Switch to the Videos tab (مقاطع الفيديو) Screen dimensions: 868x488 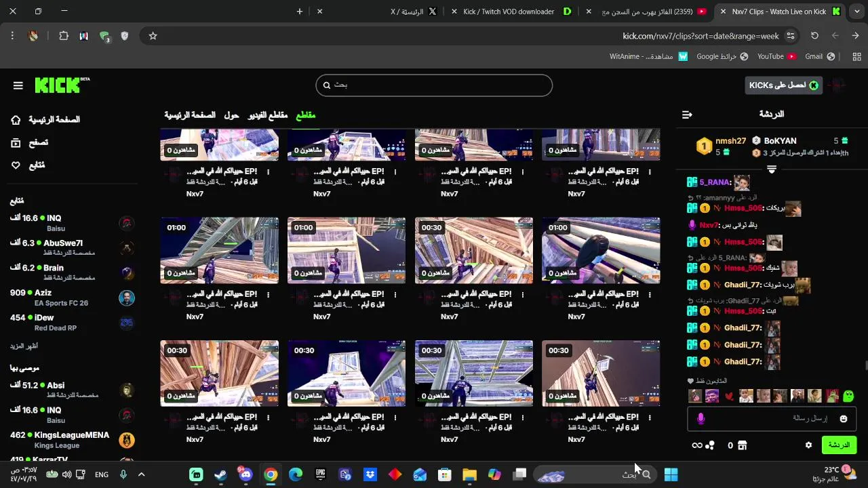point(268,115)
